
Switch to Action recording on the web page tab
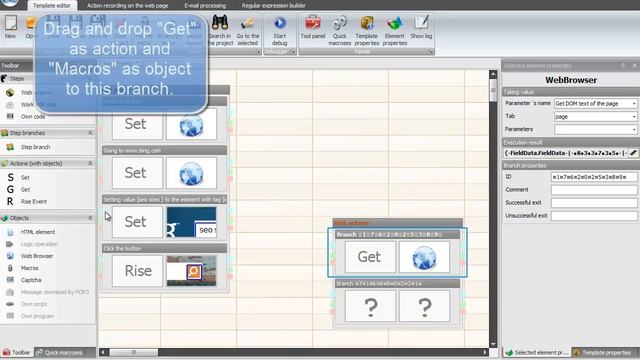pyautogui.click(x=127, y=6)
